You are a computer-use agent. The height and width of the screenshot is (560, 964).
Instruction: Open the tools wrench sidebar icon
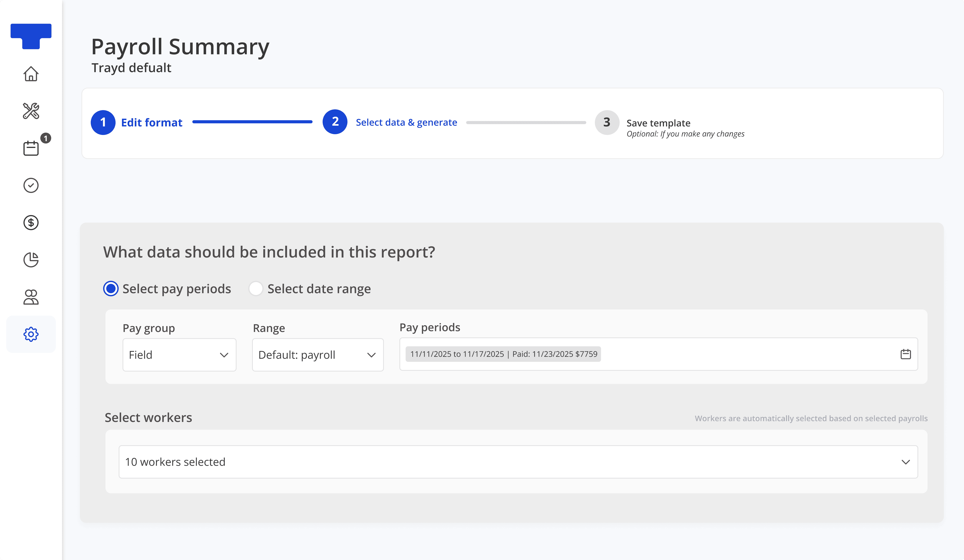[x=31, y=111]
